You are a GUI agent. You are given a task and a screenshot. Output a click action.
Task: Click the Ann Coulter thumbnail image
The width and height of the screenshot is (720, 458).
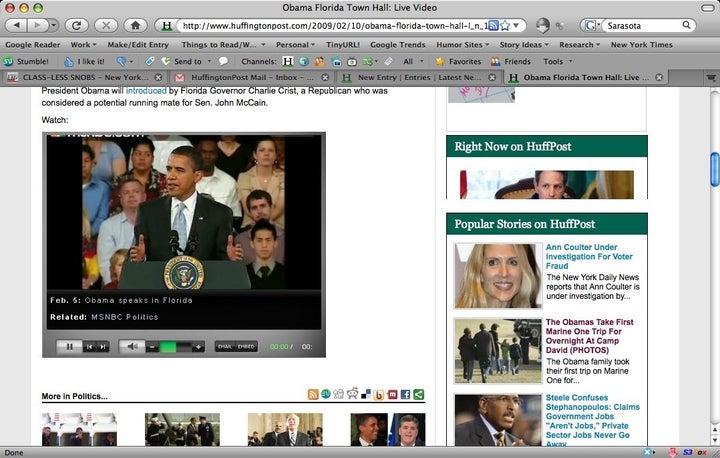click(x=498, y=276)
